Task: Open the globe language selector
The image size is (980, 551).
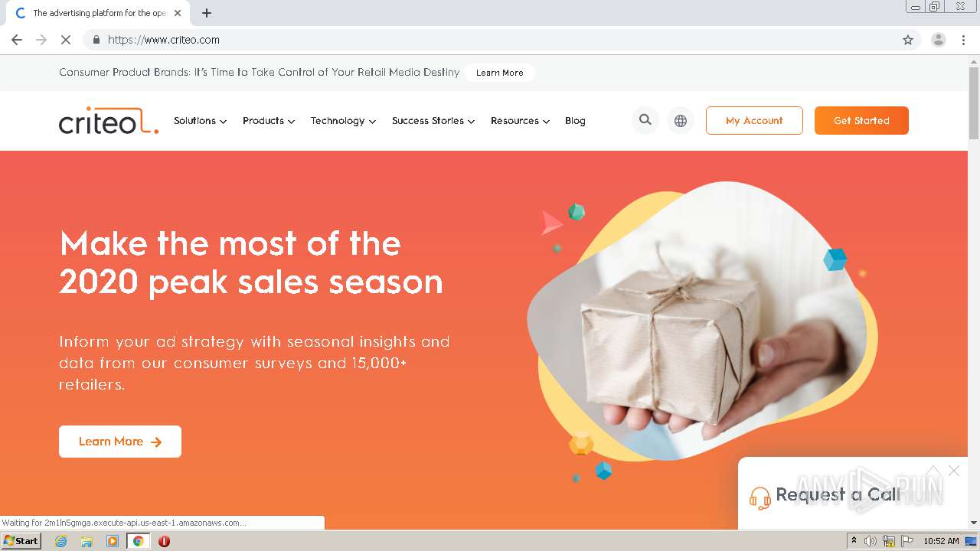Action: [681, 120]
